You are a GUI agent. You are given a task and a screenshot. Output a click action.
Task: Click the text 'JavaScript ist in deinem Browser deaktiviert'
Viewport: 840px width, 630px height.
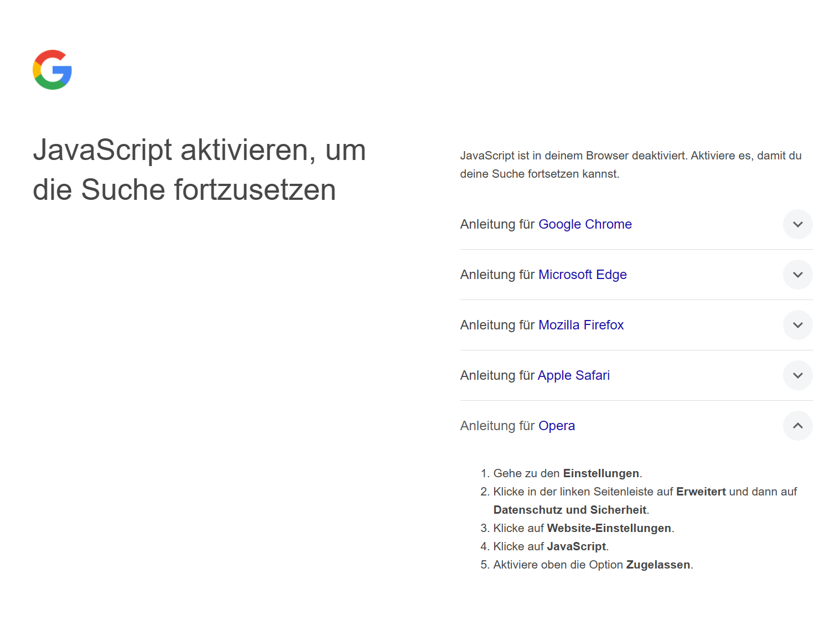(x=574, y=156)
